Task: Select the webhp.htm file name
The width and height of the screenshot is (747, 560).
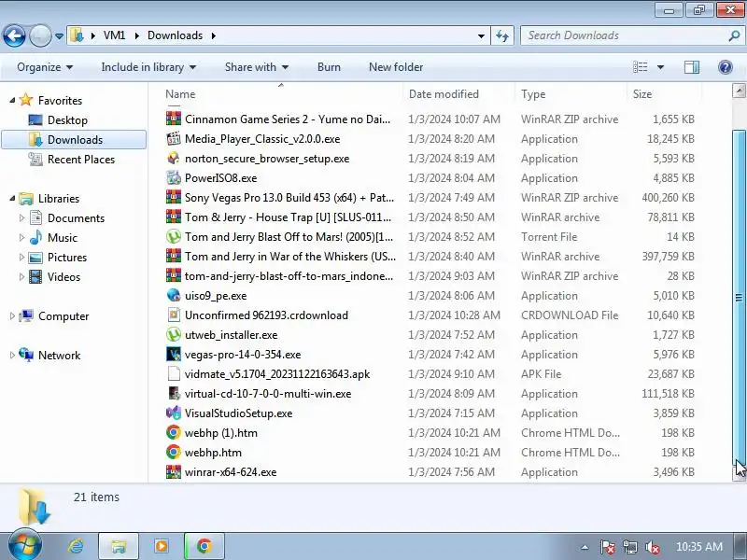Action: click(x=213, y=453)
